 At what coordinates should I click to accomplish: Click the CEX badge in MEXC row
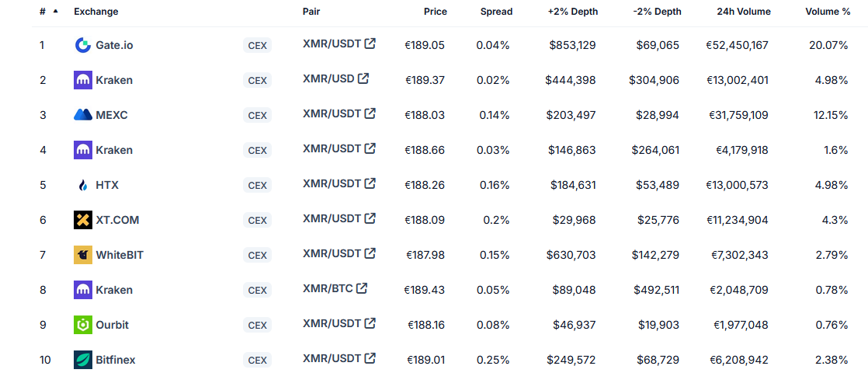point(257,116)
